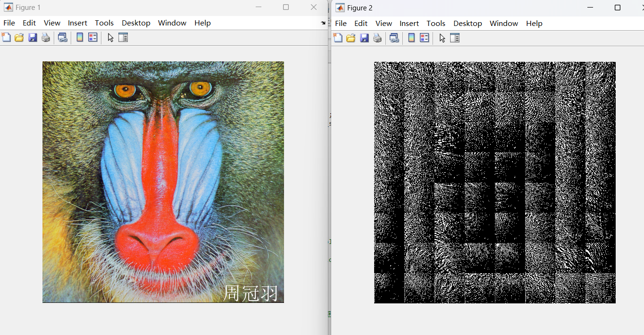Open File menu in Figure 1
Image resolution: width=644 pixels, height=335 pixels.
(x=9, y=23)
